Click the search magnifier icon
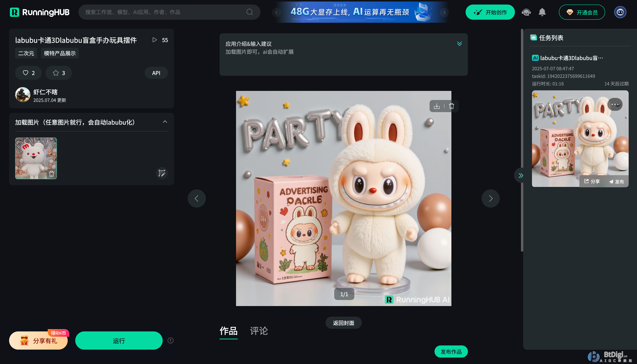Image resolution: width=637 pixels, height=364 pixels. [x=249, y=12]
